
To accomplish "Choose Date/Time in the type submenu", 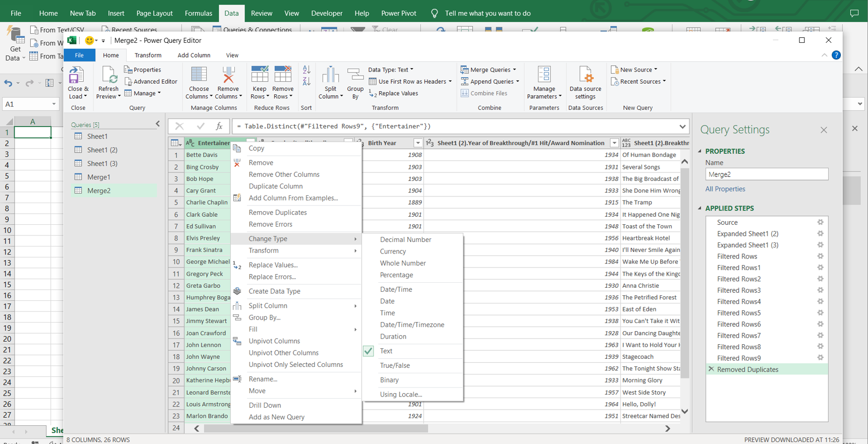I will click(396, 289).
